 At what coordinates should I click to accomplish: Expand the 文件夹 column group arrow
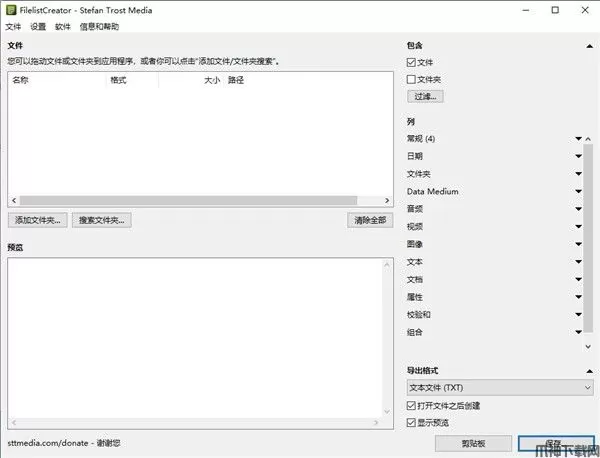click(578, 174)
